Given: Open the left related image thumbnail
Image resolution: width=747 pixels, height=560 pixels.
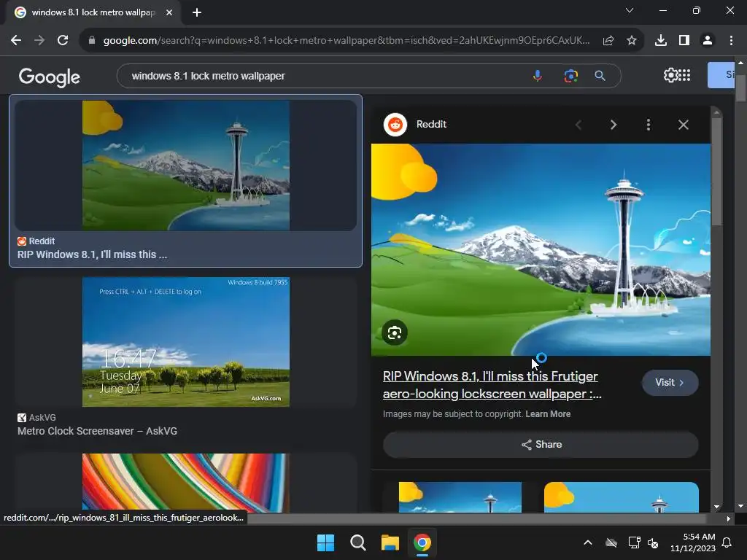Looking at the screenshot, I should pyautogui.click(x=460, y=497).
